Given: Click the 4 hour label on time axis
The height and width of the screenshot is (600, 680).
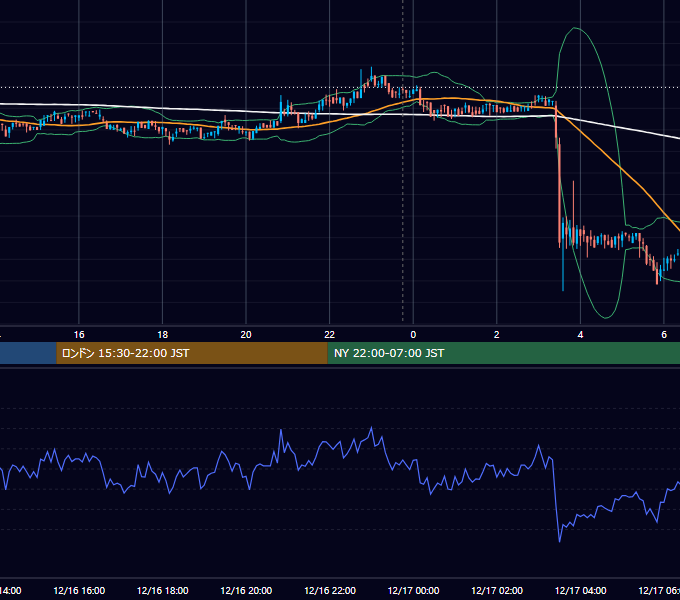Looking at the screenshot, I should point(580,335).
